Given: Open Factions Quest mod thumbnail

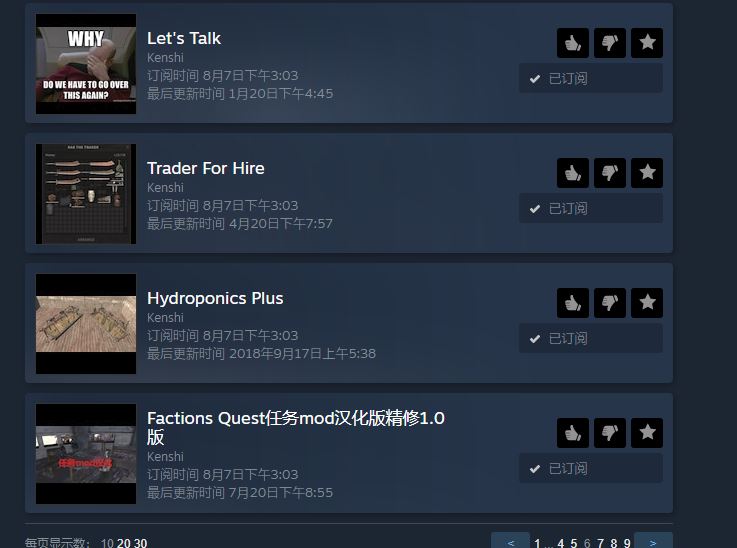Looking at the screenshot, I should pyautogui.click(x=86, y=454).
